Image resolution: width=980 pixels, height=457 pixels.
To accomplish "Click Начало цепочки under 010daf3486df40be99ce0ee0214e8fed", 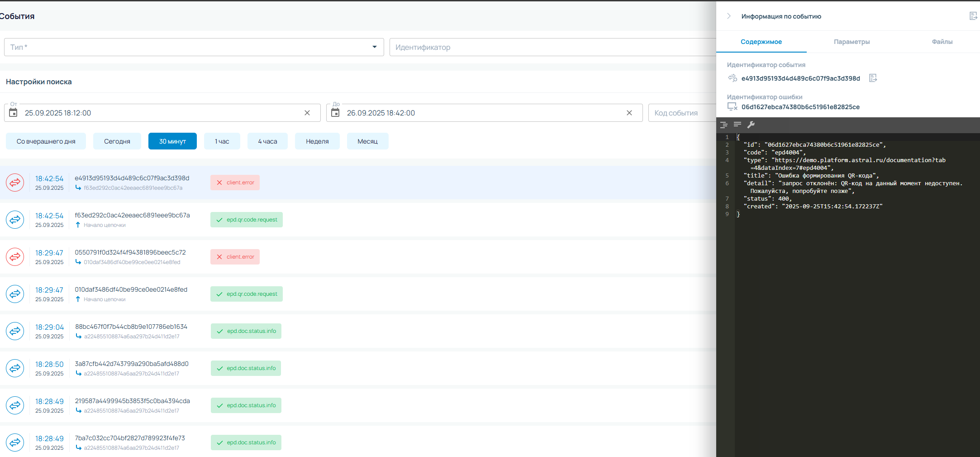I will click(105, 299).
